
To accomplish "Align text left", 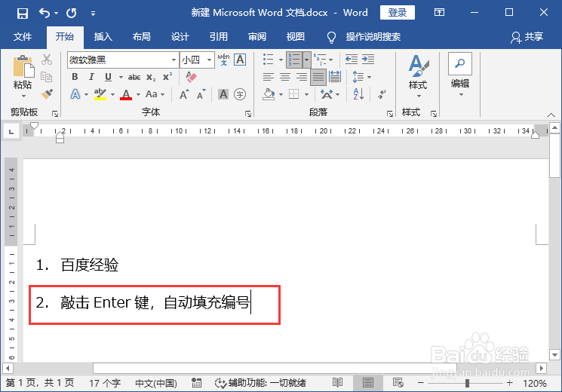I will point(269,77).
